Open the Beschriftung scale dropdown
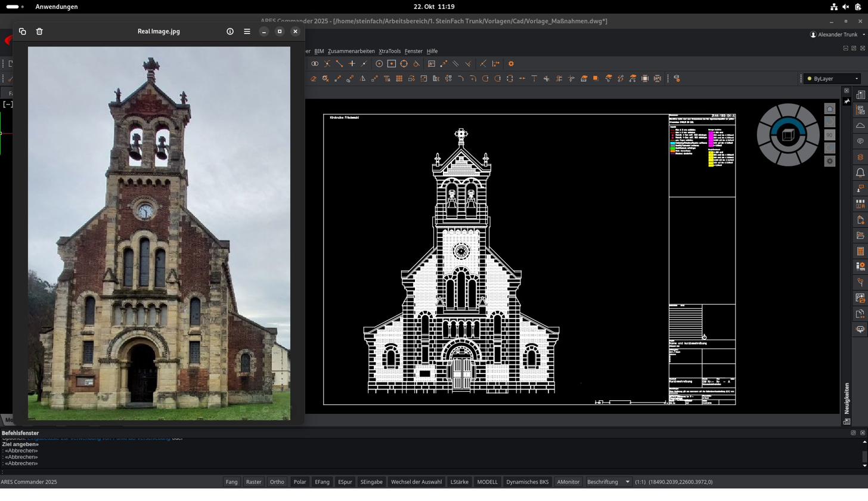 point(608,482)
